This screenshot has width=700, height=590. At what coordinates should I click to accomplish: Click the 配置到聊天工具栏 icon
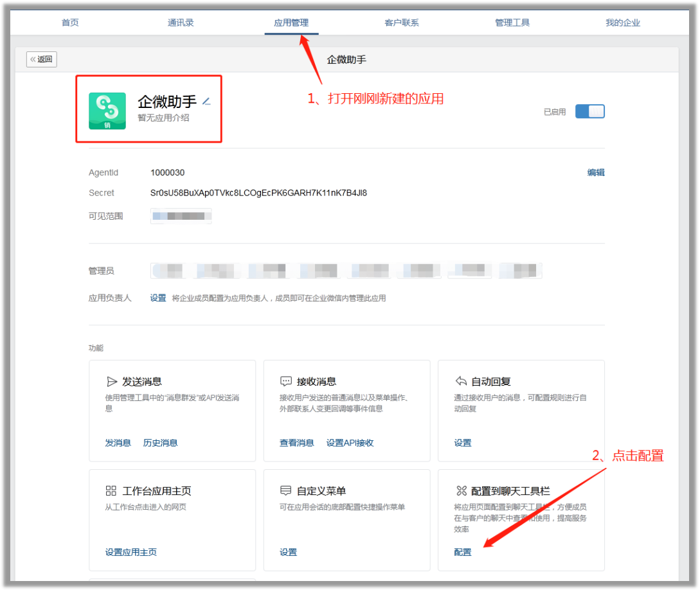tap(461, 491)
